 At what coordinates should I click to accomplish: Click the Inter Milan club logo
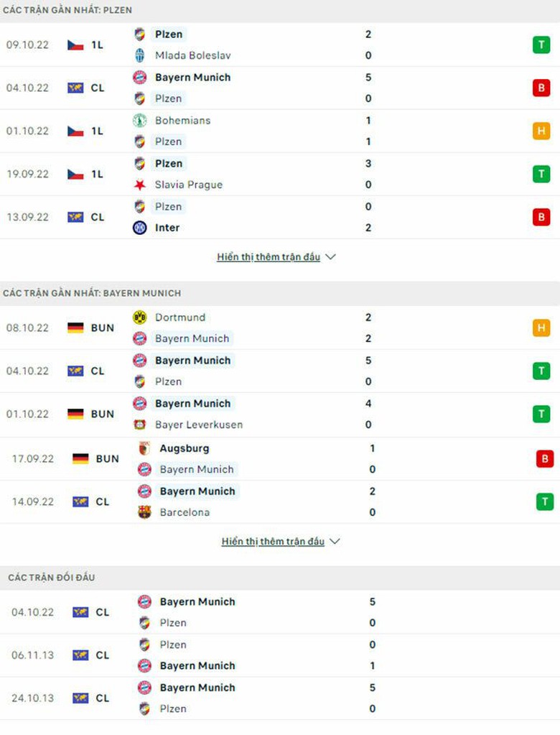140,228
